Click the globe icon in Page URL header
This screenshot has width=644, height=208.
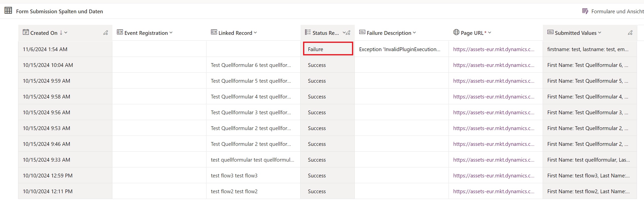(456, 32)
